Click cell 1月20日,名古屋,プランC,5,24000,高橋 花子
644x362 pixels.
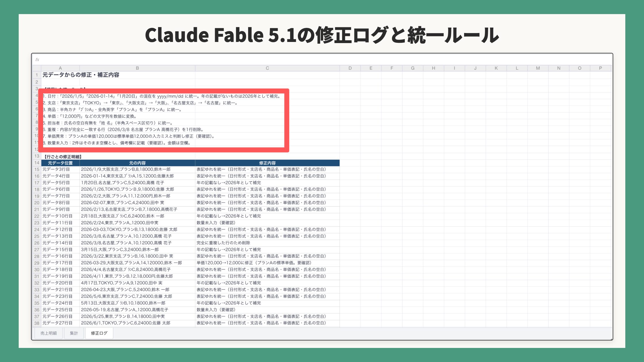(137, 183)
